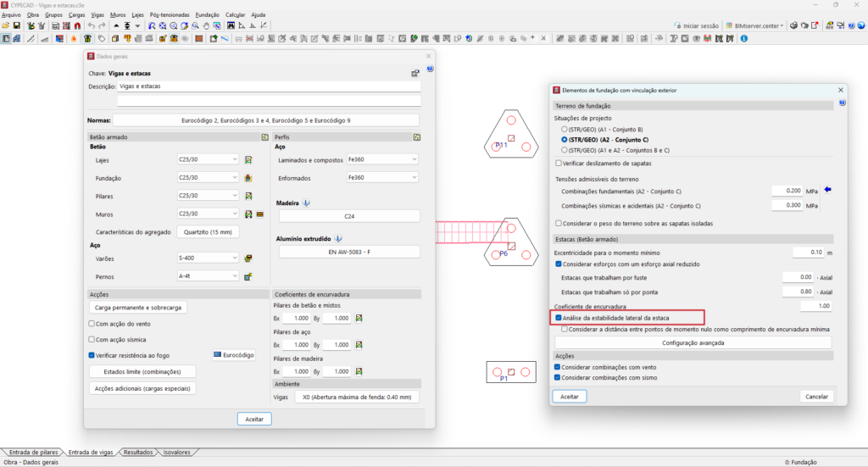
Task: Click the 3D box icon in second toolbar
Action: coord(115,39)
